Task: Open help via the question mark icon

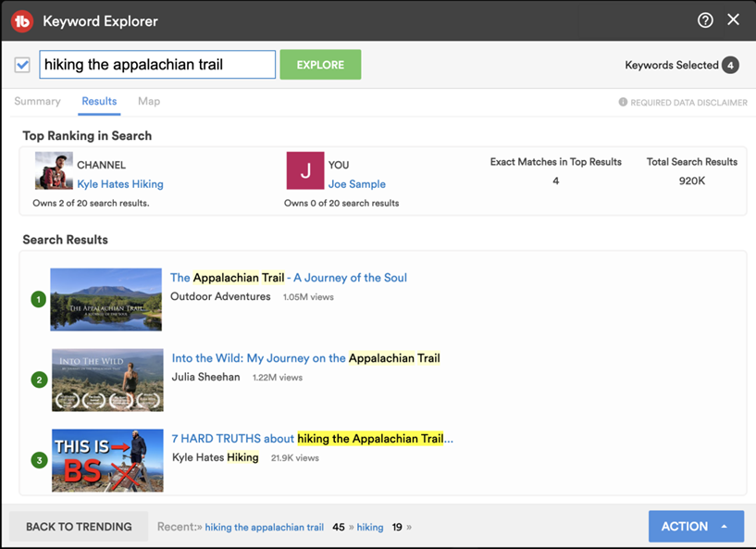Action: coord(705,19)
